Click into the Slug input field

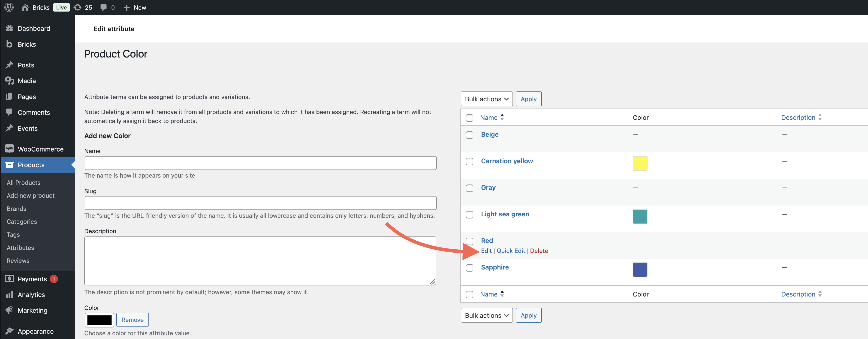click(260, 203)
